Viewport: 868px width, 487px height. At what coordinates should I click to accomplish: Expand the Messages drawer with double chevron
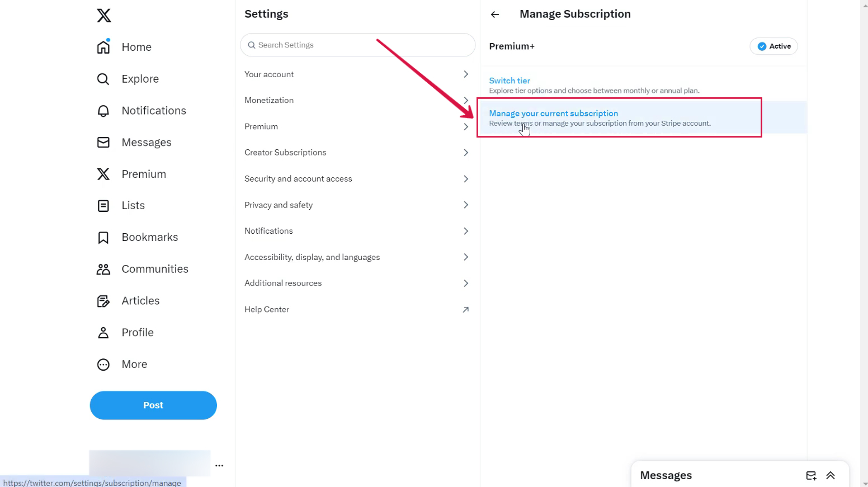tap(831, 475)
